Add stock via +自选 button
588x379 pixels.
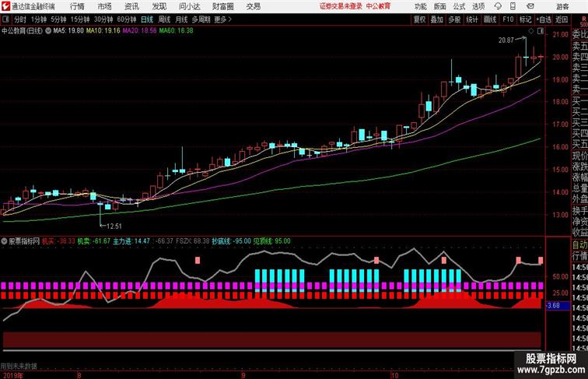pos(544,19)
